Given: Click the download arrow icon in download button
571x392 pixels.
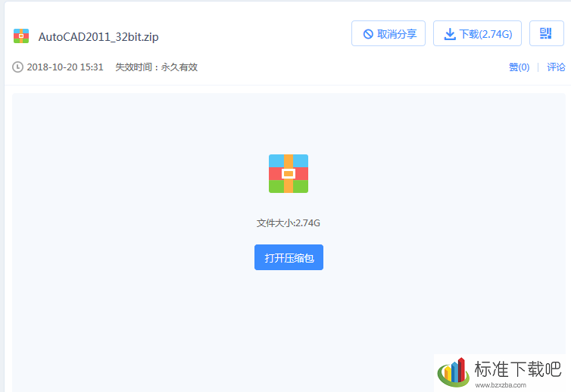Looking at the screenshot, I should [x=450, y=34].
